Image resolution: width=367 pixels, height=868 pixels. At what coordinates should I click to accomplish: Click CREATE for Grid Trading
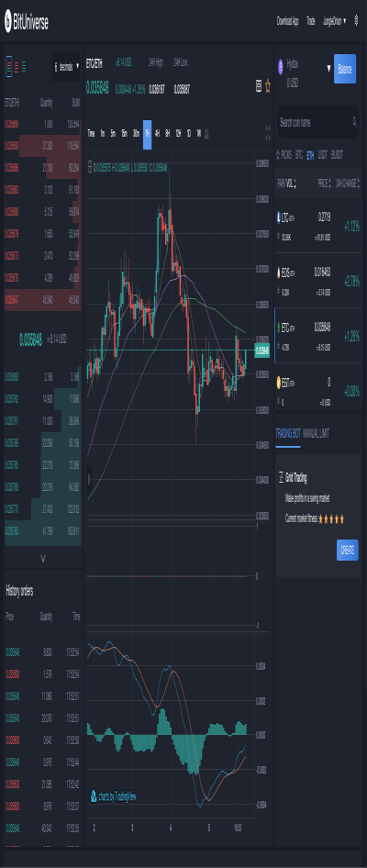point(348,551)
